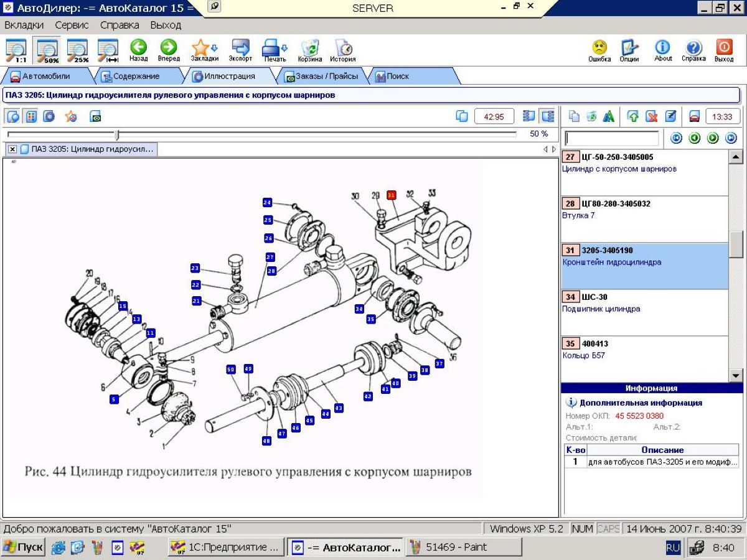Viewport: 747px width, 560px height.
Task: Click the illustration zoom slider handle
Action: [116, 134]
